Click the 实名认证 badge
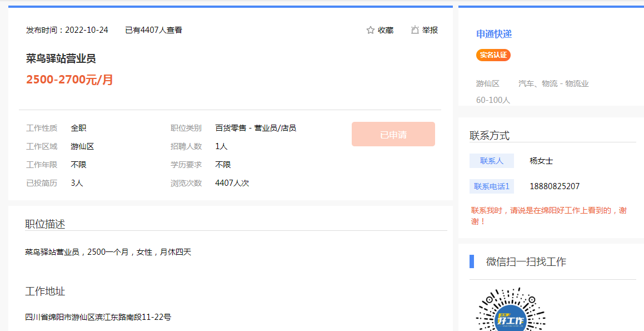The width and height of the screenshot is (644, 331). coord(493,55)
